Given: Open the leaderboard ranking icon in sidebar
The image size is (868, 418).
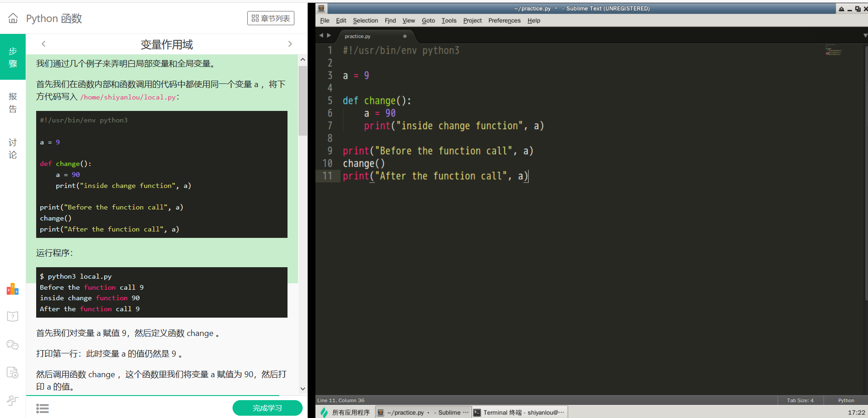Looking at the screenshot, I should (13, 289).
